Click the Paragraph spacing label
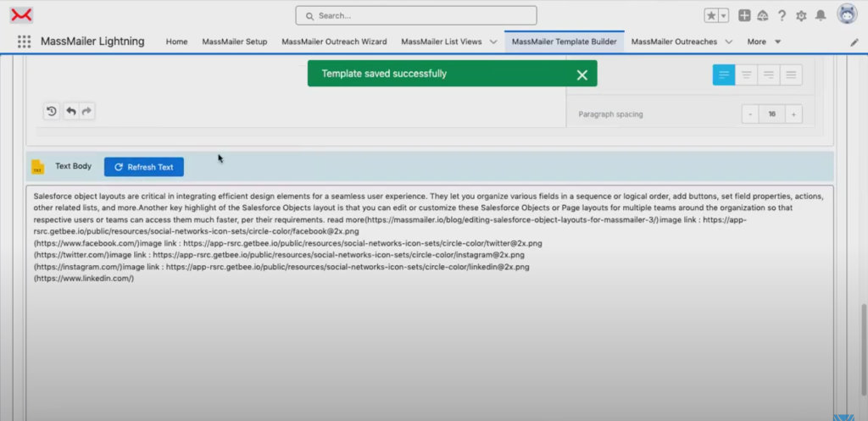This screenshot has height=421, width=868. coord(610,114)
